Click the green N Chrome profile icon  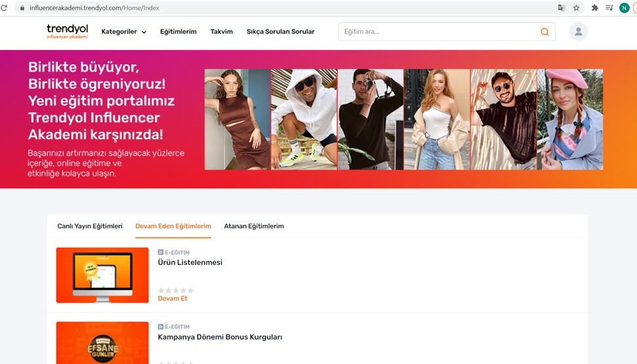click(x=624, y=8)
